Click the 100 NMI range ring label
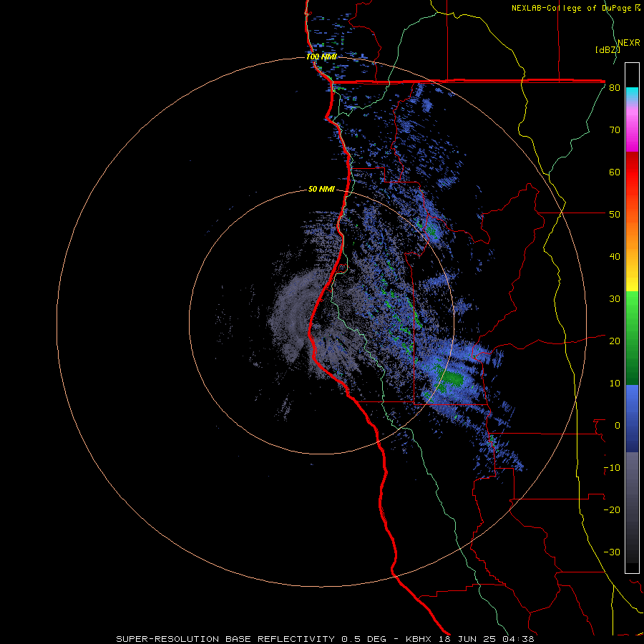This screenshot has height=644, width=644. click(x=321, y=57)
